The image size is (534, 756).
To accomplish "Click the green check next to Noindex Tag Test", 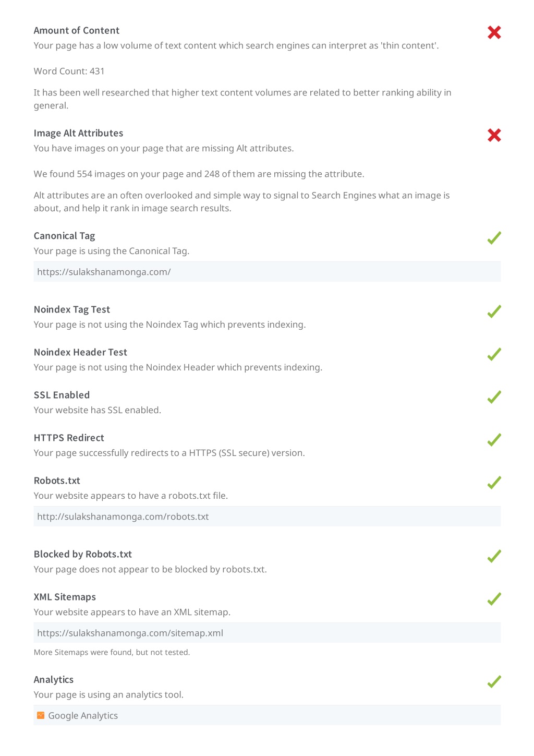I will tap(494, 311).
